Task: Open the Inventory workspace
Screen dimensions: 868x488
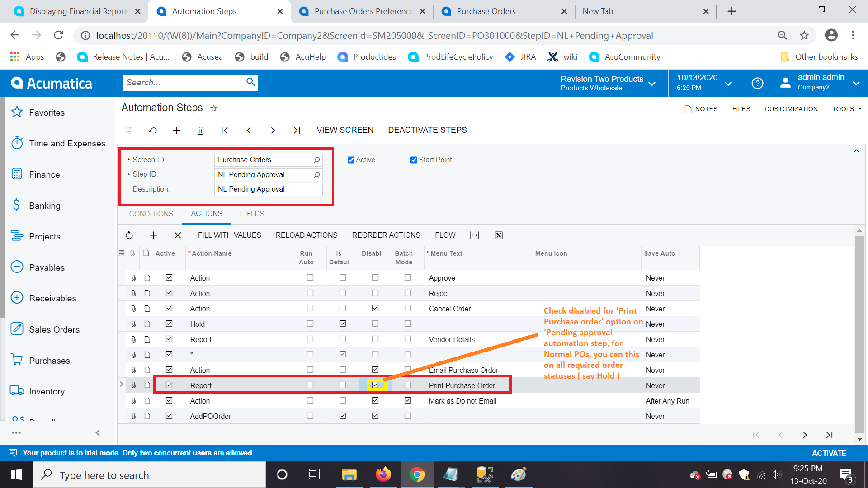Action: coord(38,391)
